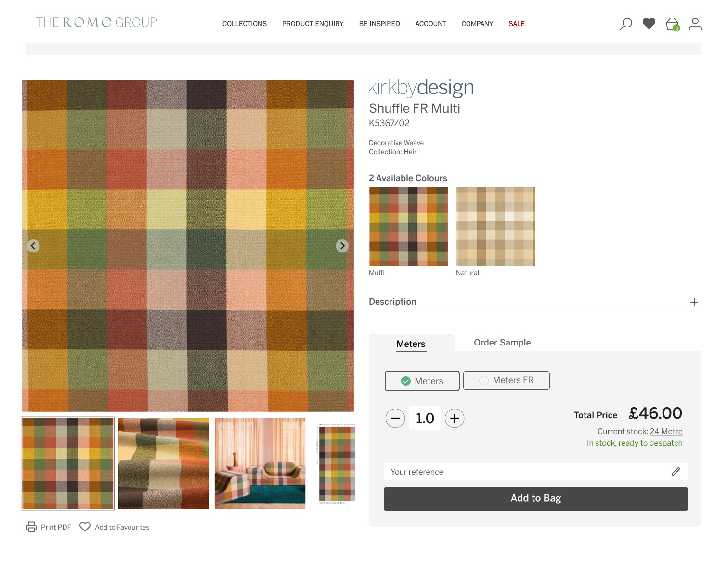Select the sofa room scene thumbnail
The width and height of the screenshot is (728, 570).
click(x=260, y=464)
